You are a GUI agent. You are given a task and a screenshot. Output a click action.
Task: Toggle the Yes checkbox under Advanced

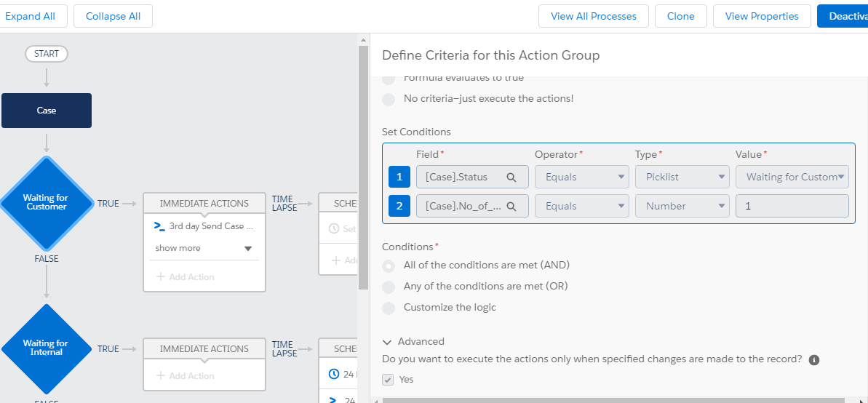tap(389, 379)
